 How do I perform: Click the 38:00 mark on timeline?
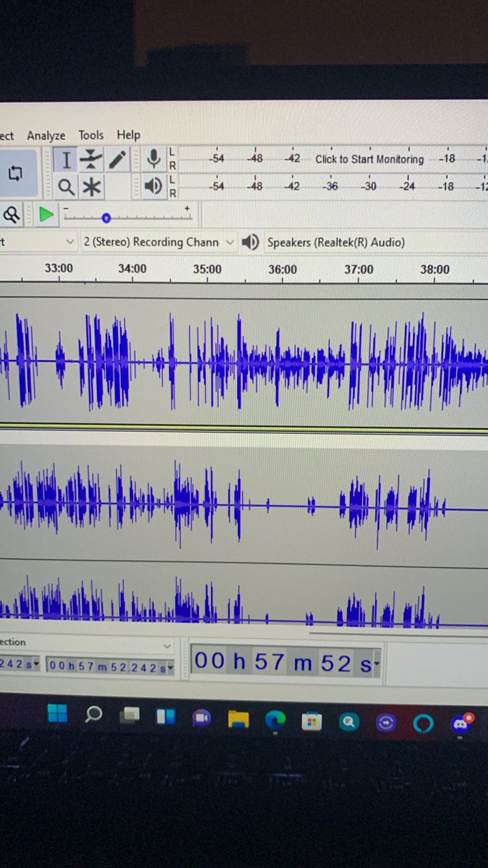[435, 270]
